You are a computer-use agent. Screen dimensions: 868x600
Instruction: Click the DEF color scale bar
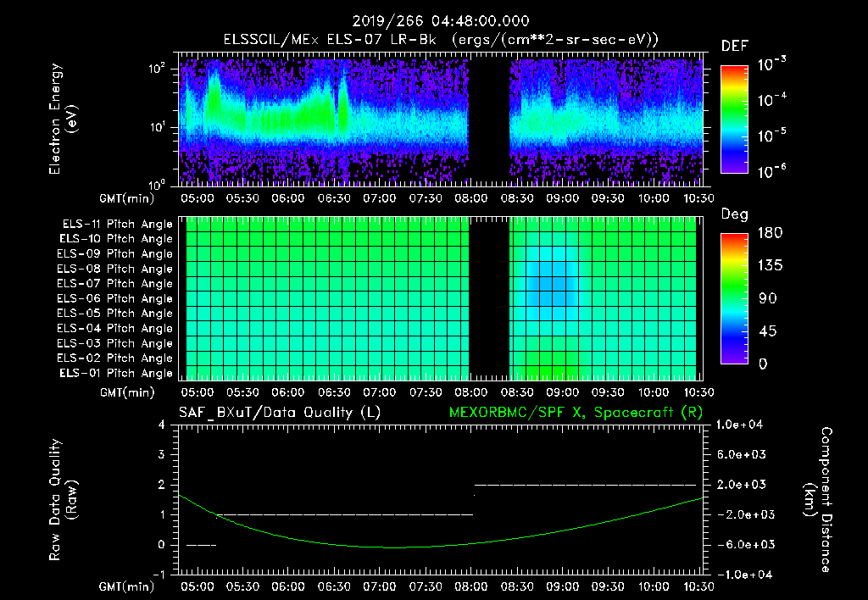coord(734,119)
